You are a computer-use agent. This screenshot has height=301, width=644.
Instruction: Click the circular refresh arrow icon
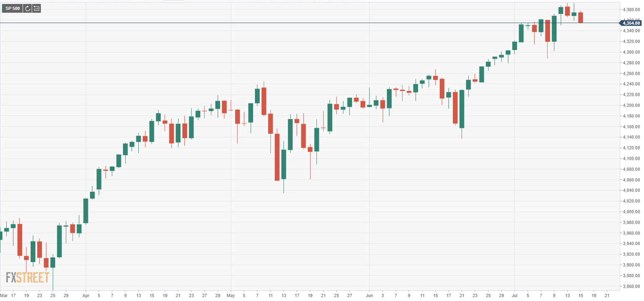(28, 8)
